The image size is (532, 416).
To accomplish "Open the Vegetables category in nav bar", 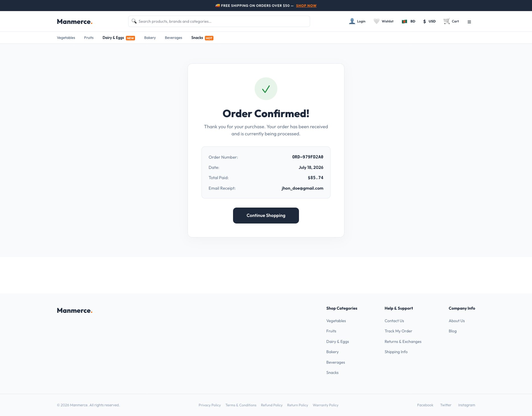I will tap(66, 38).
